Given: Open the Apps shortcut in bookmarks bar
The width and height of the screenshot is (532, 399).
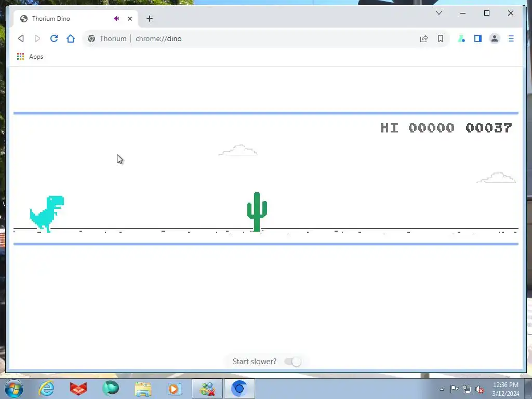Looking at the screenshot, I should pos(30,57).
